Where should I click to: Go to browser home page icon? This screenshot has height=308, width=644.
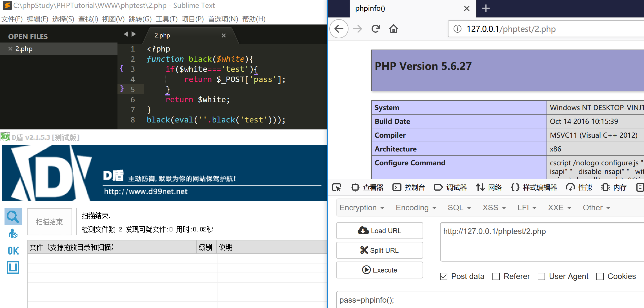[394, 29]
